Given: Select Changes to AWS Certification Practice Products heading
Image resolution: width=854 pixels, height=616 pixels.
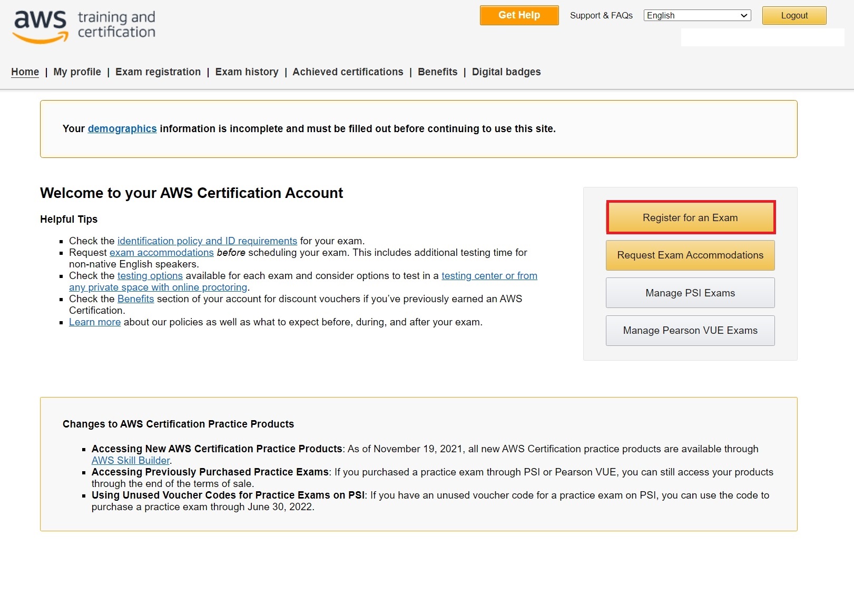Looking at the screenshot, I should point(179,424).
